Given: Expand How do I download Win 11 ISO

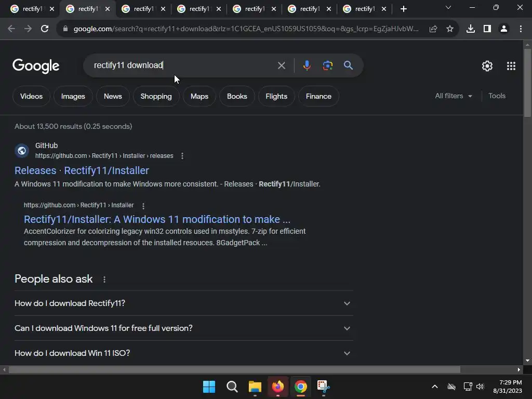Looking at the screenshot, I should point(183,353).
